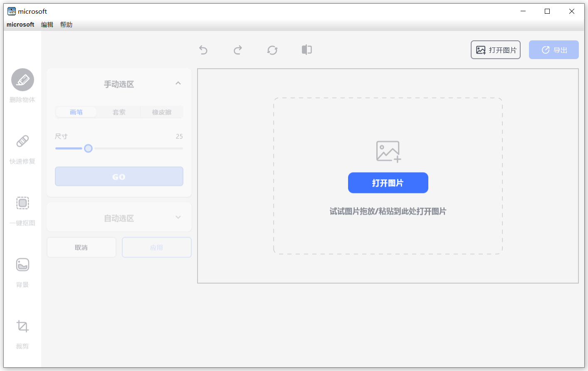
Task: Click the app icon in title bar
Action: coord(12,11)
